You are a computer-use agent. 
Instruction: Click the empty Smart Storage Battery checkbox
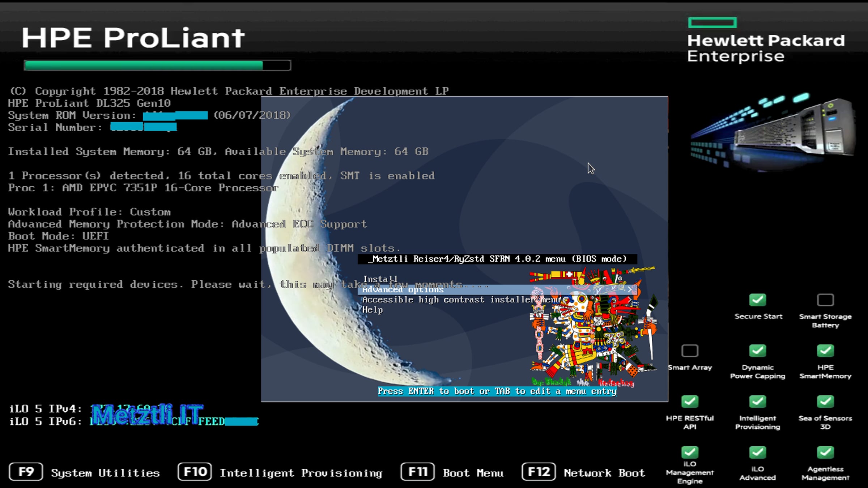(825, 300)
